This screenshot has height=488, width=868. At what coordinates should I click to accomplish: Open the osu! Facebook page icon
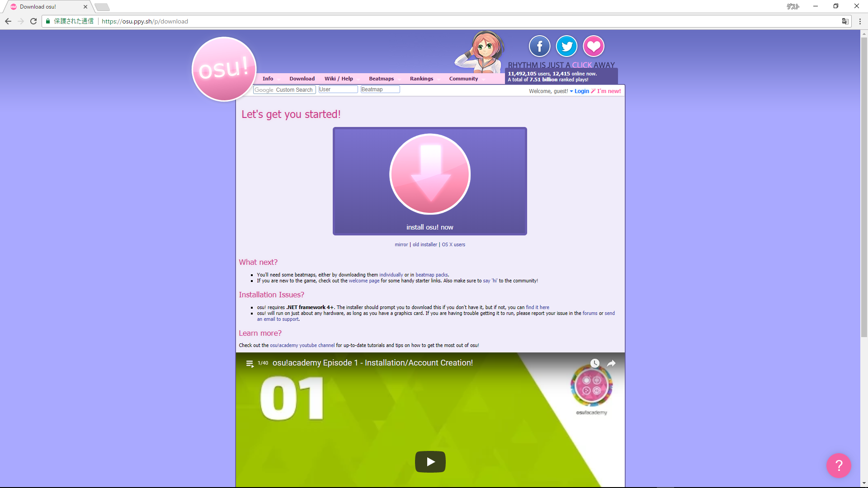click(539, 46)
